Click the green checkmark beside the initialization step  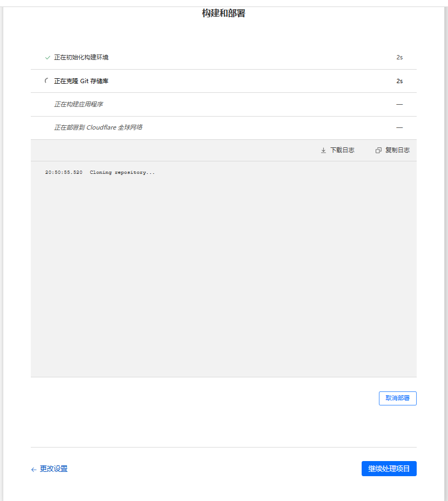(47, 57)
